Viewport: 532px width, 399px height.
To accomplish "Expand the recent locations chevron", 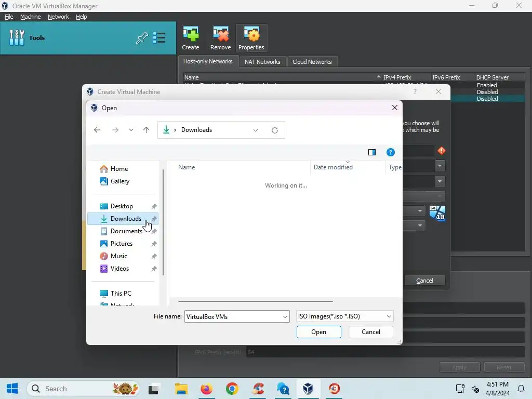I will (131, 130).
